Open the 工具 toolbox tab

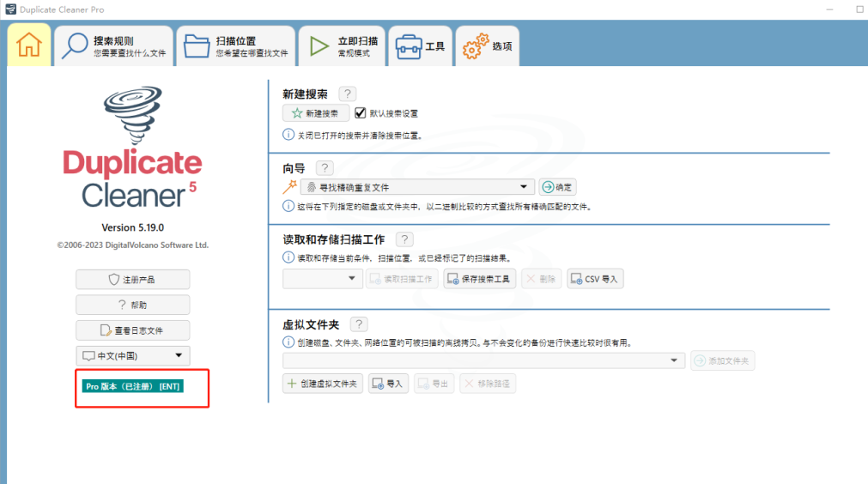[421, 45]
